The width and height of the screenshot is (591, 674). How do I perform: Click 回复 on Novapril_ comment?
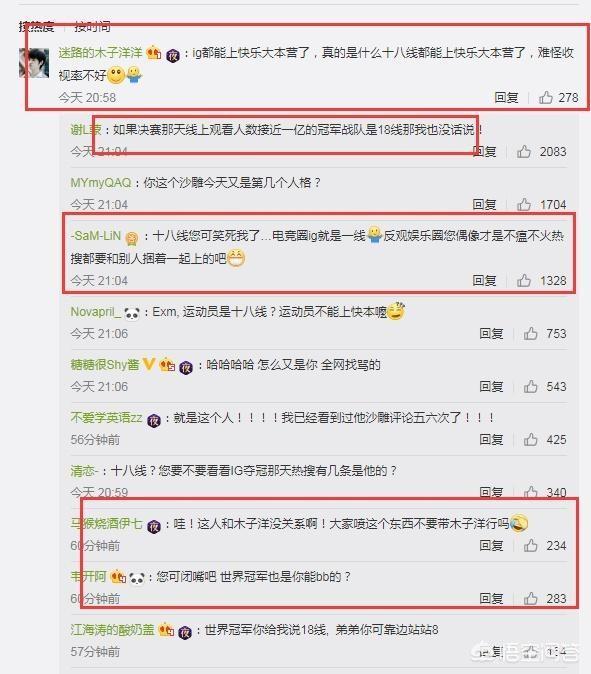(491, 334)
